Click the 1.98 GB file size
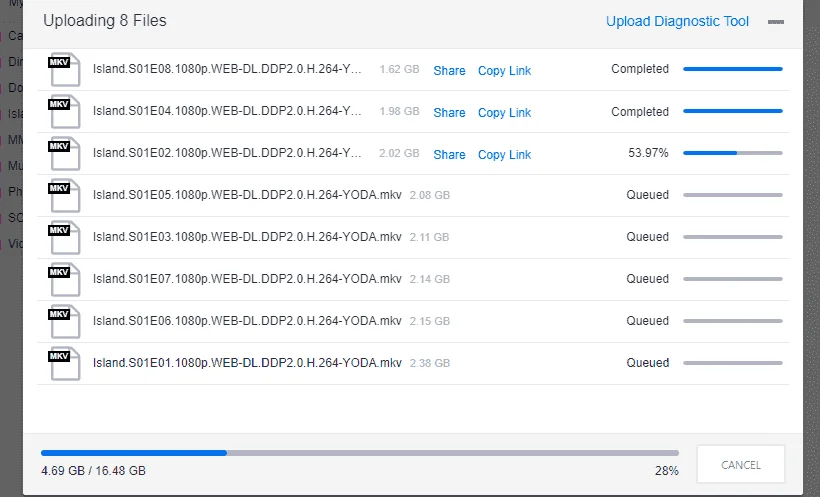Viewport: 820px width, 497px height. point(399,111)
